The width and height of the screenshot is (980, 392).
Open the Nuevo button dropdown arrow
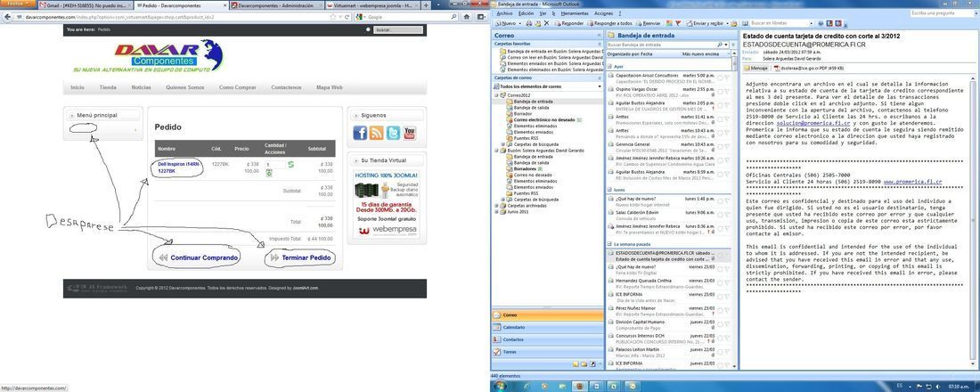pos(520,23)
